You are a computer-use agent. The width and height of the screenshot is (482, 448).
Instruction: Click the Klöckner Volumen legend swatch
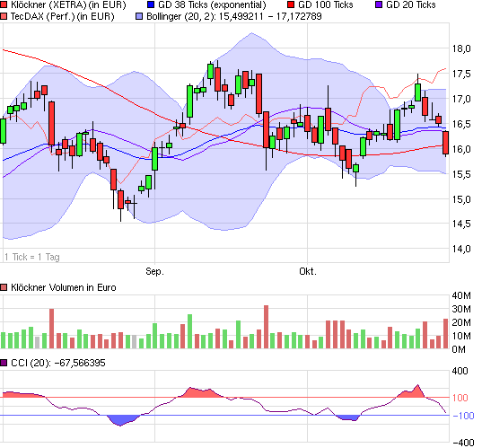point(4,287)
